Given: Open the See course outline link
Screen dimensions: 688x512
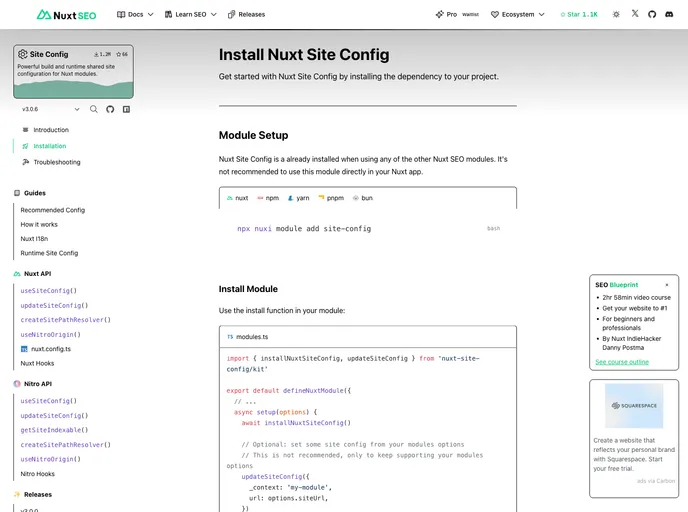Looking at the screenshot, I should coord(622,362).
